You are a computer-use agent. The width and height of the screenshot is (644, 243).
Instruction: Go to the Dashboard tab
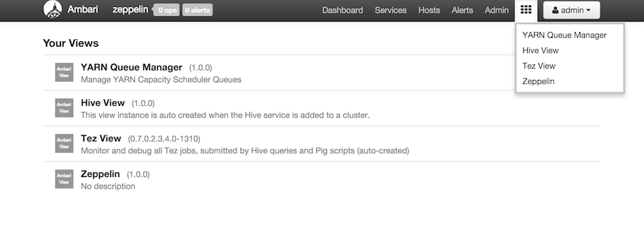coord(343,10)
